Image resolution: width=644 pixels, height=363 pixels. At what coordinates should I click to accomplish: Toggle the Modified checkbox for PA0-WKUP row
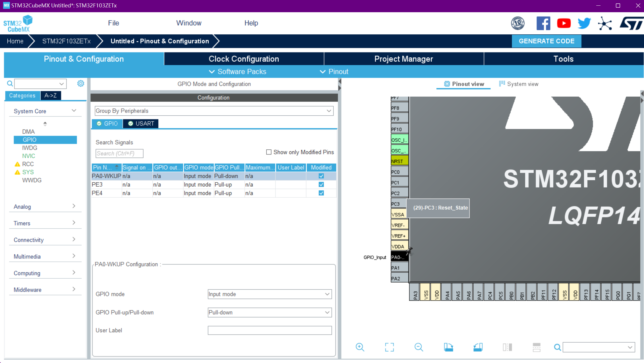coord(321,176)
